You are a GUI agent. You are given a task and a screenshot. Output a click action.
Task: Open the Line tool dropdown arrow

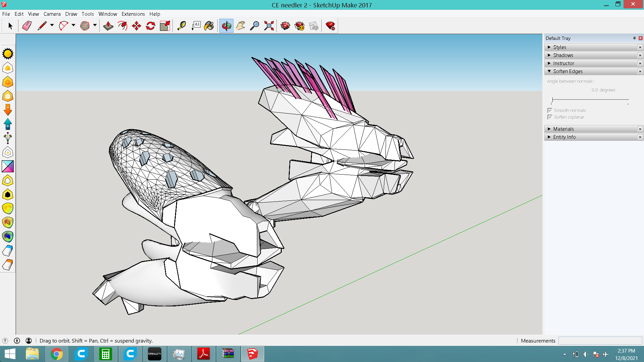coord(52,25)
